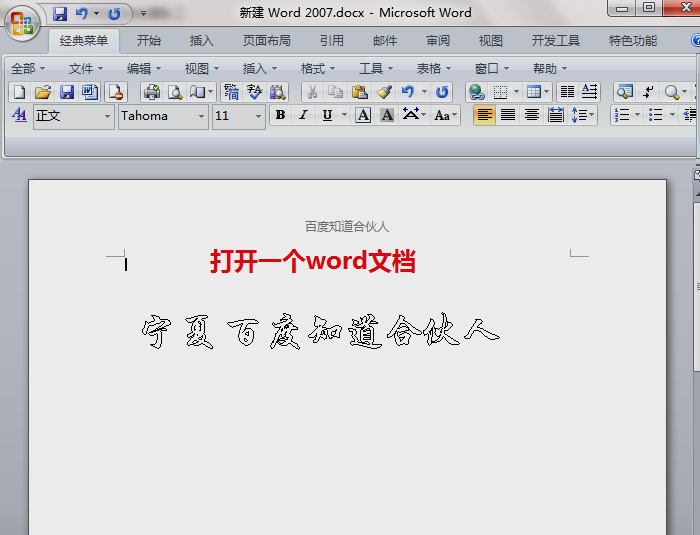Toggle Italic formatting
The image size is (700, 535).
(x=304, y=116)
